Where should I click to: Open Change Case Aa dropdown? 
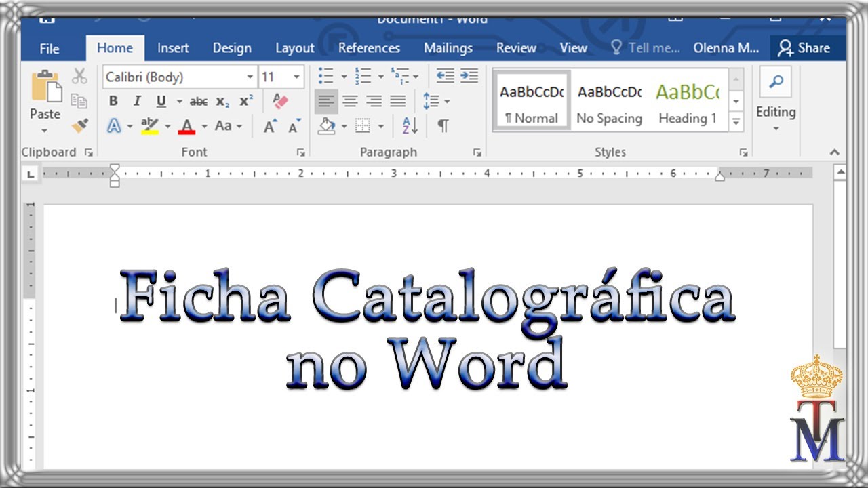[x=228, y=126]
